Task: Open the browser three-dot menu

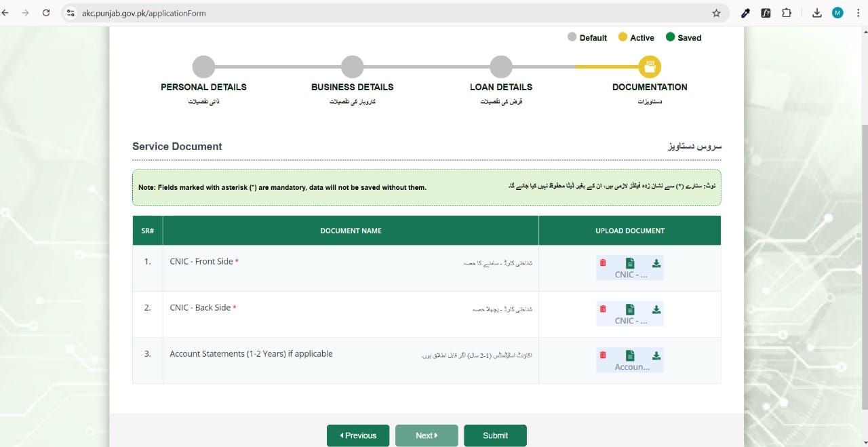Action: 857,12
